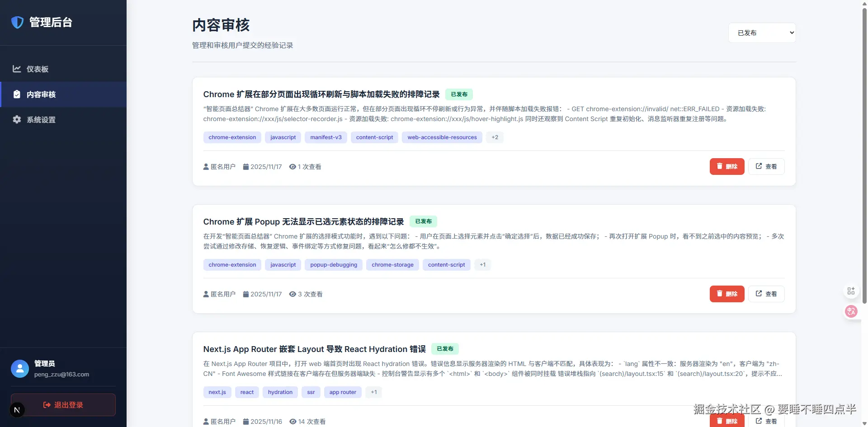Screen dimensions: 868x427
Task: Click the next.js tag
Action: click(x=217, y=392)
